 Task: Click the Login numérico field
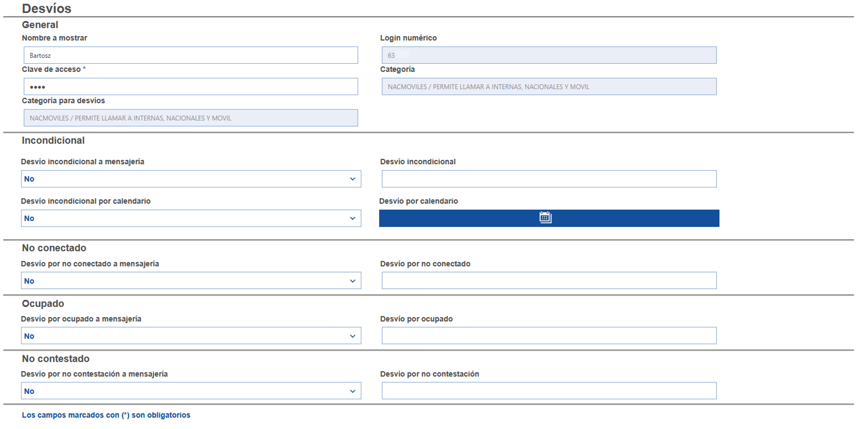pyautogui.click(x=549, y=55)
